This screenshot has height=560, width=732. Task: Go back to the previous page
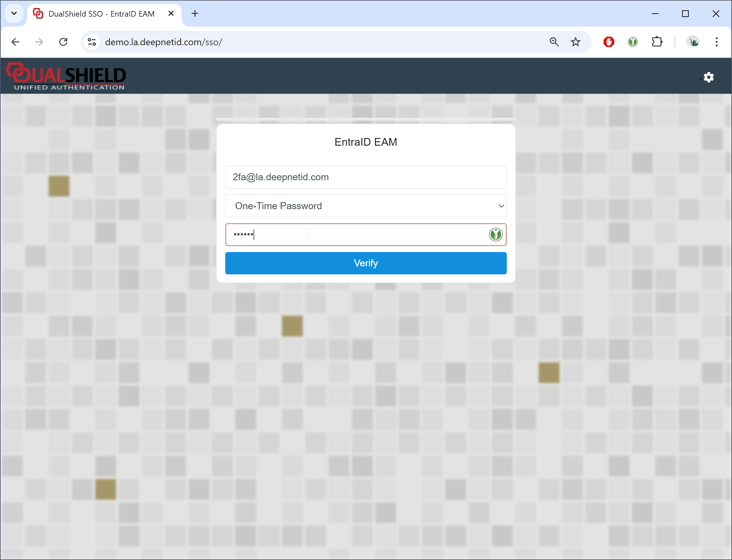pyautogui.click(x=16, y=42)
